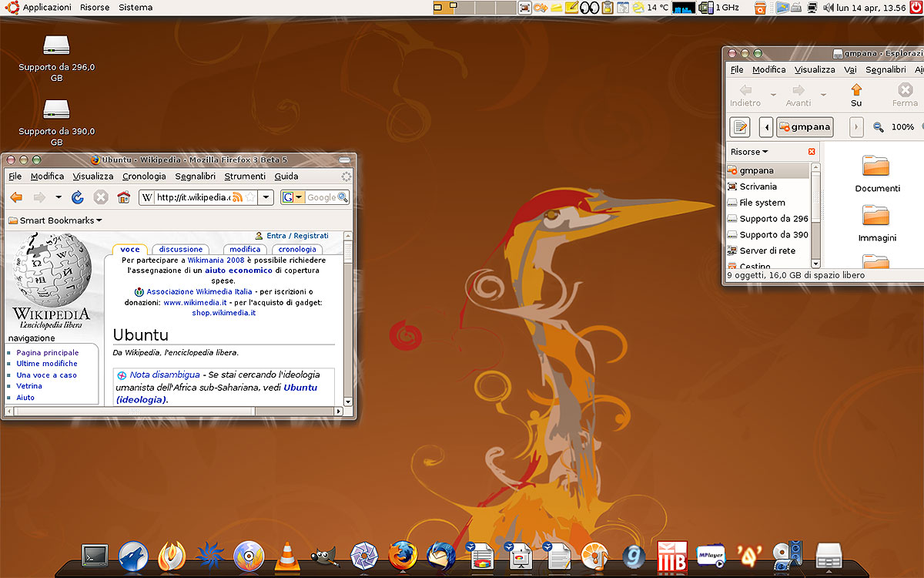Screen dimensions: 924x578
Task: Open the Risorse sidebar selector dropdown
Action: click(749, 152)
